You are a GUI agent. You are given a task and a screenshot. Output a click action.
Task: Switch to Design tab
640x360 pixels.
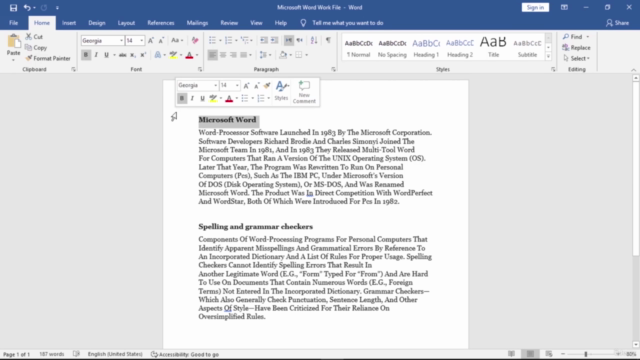[97, 23]
